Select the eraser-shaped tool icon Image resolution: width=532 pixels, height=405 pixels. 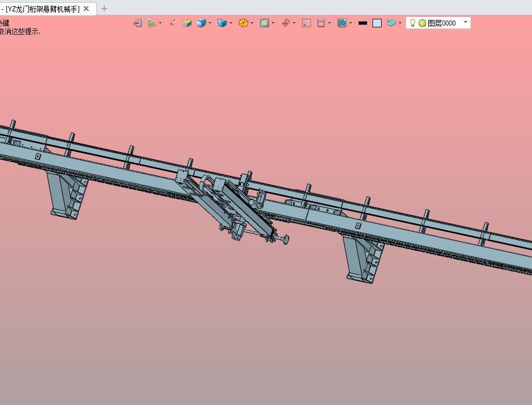click(174, 23)
